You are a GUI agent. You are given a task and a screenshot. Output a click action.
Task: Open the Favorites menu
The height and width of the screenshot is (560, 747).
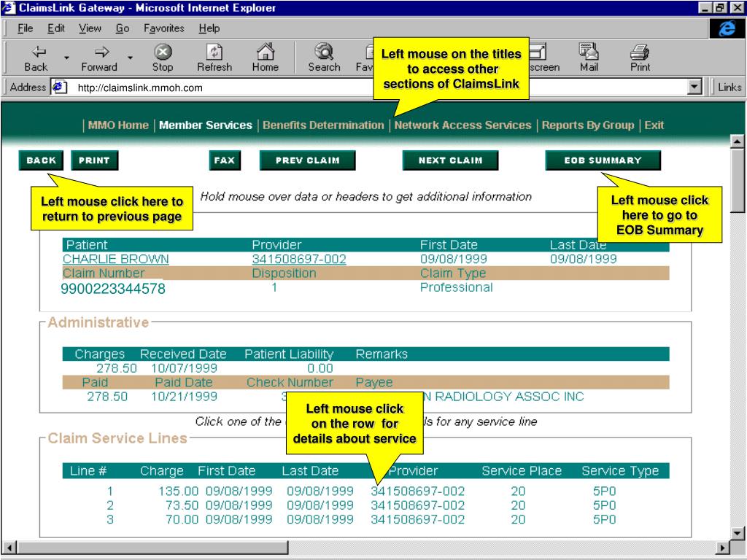click(164, 28)
